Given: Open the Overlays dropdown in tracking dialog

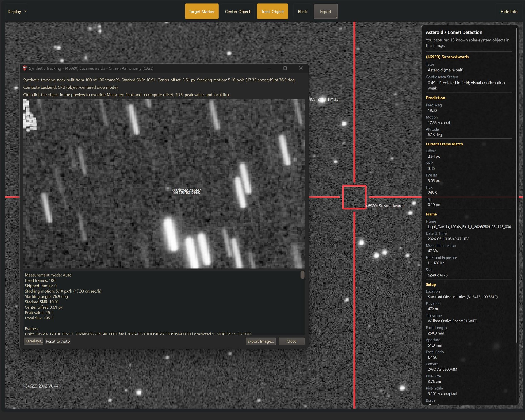Looking at the screenshot, I should 33,341.
